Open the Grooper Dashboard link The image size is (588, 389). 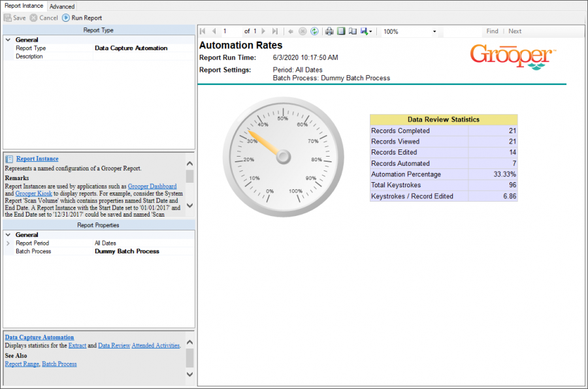coord(152,186)
